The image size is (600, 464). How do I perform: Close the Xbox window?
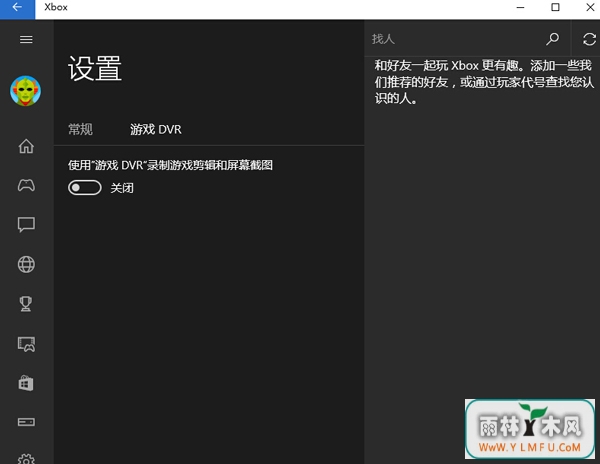click(590, 7)
